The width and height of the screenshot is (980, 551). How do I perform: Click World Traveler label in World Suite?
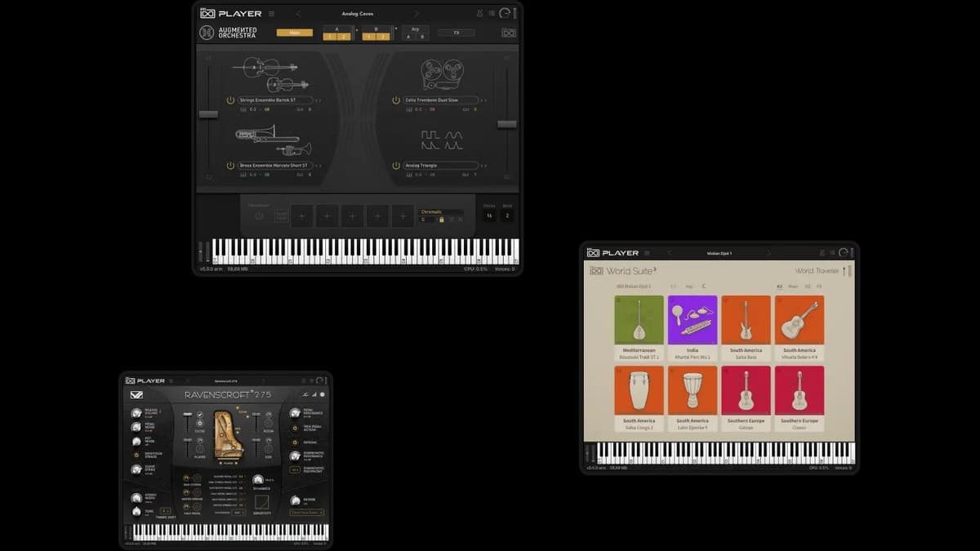pos(817,271)
